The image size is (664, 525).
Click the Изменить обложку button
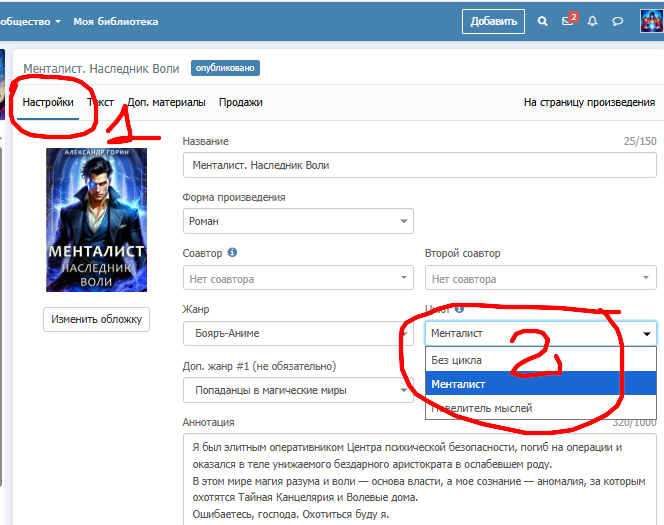click(x=96, y=320)
